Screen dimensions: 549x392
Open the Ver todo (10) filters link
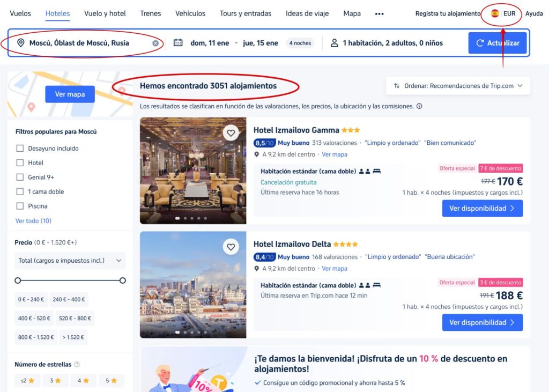click(x=33, y=220)
